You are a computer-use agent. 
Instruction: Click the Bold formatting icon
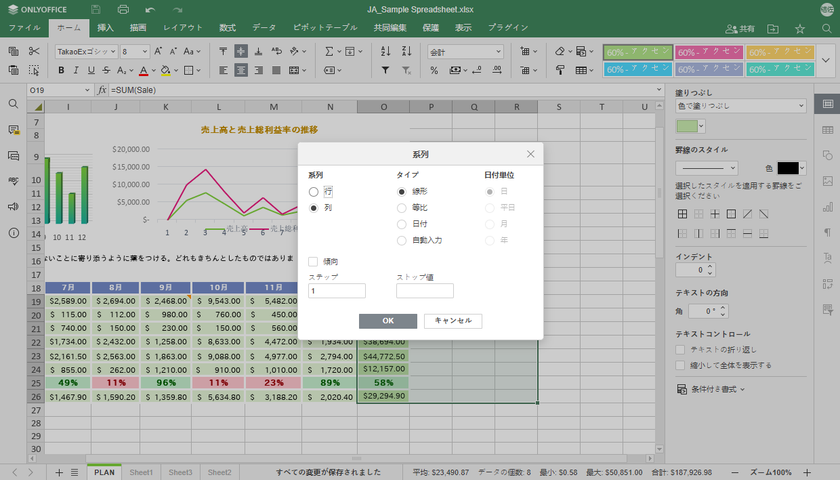[x=61, y=70]
